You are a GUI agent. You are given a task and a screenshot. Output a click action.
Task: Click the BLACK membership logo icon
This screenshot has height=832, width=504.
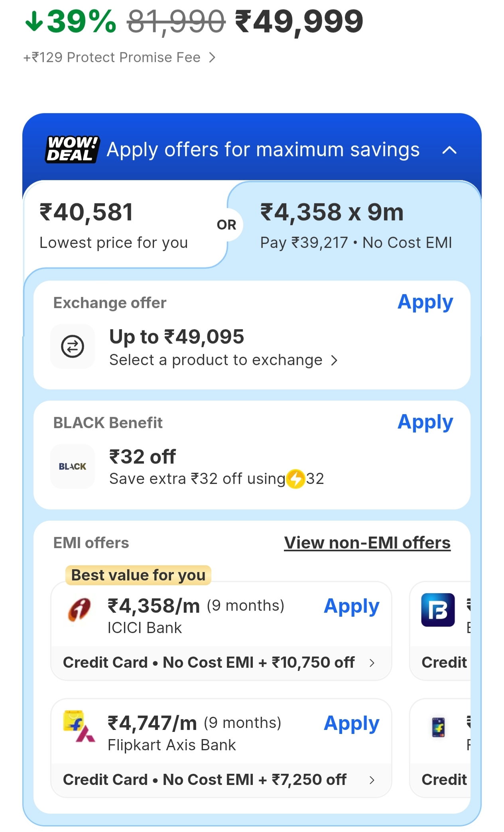(x=73, y=466)
